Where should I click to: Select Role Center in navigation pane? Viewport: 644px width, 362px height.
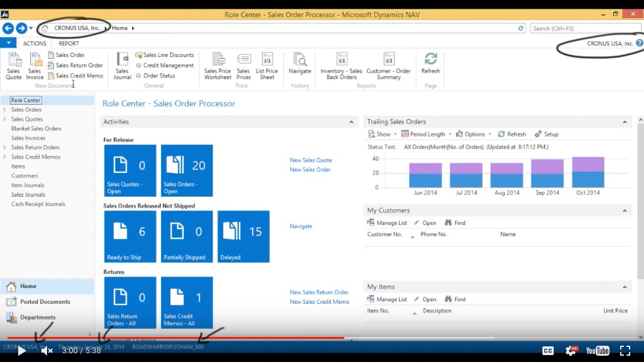point(26,100)
